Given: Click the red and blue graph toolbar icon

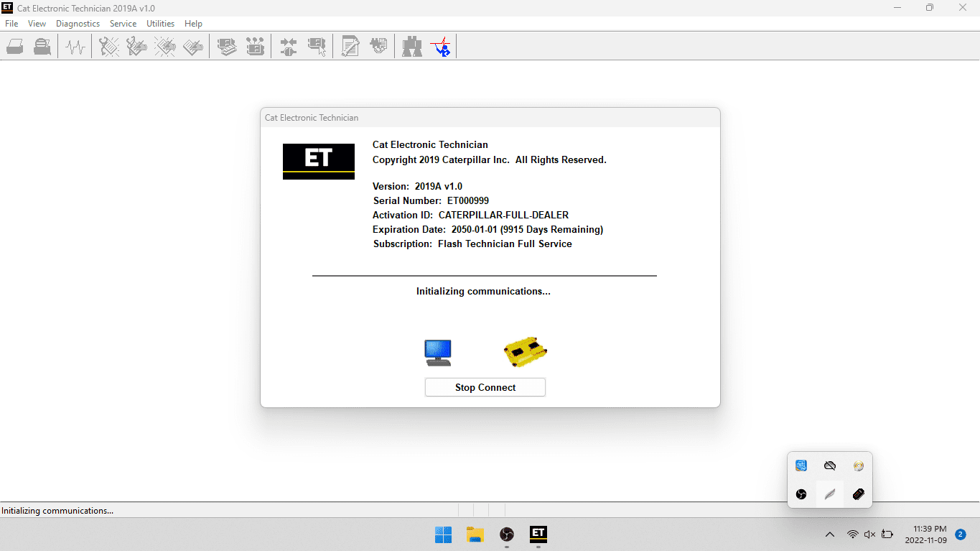Looking at the screenshot, I should point(441,47).
